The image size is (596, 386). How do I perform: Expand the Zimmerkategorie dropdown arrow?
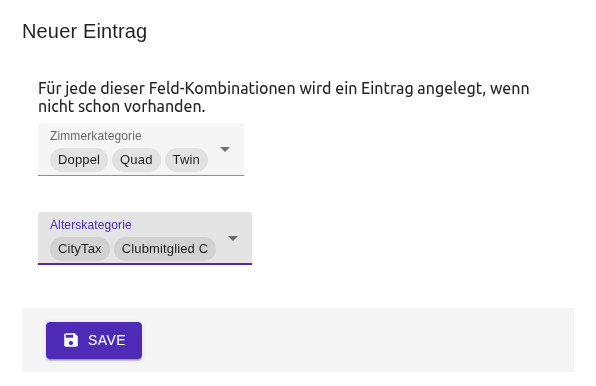coord(225,149)
